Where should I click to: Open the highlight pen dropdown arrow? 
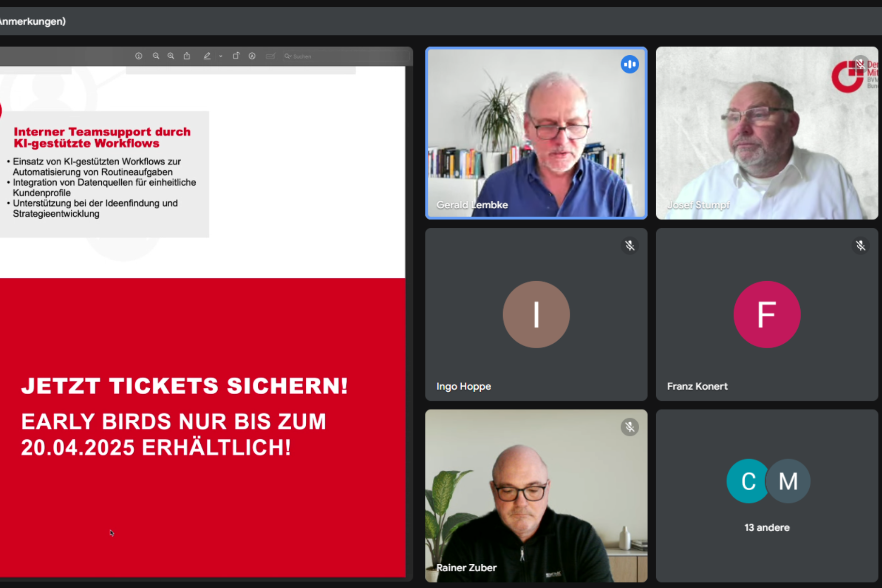click(220, 56)
